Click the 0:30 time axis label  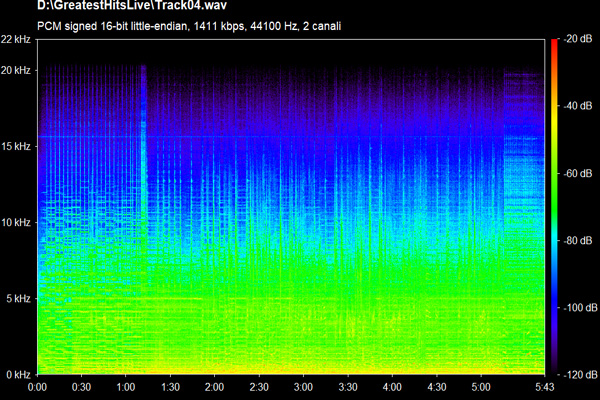click(x=82, y=387)
